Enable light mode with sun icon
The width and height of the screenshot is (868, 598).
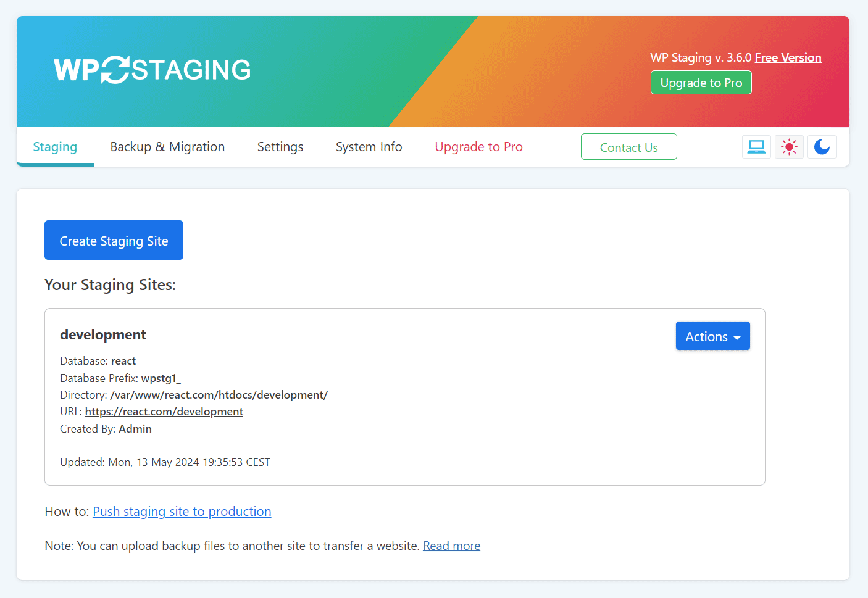pos(789,147)
